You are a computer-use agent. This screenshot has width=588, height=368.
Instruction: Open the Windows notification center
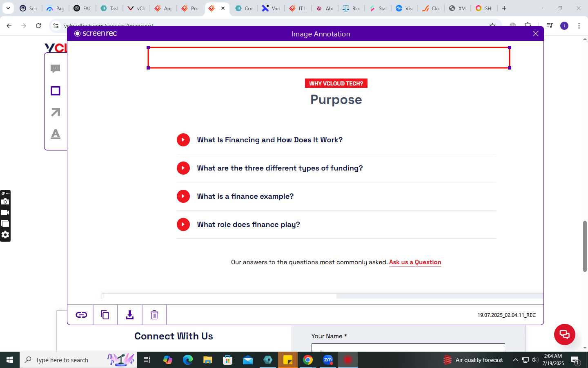[x=576, y=360]
